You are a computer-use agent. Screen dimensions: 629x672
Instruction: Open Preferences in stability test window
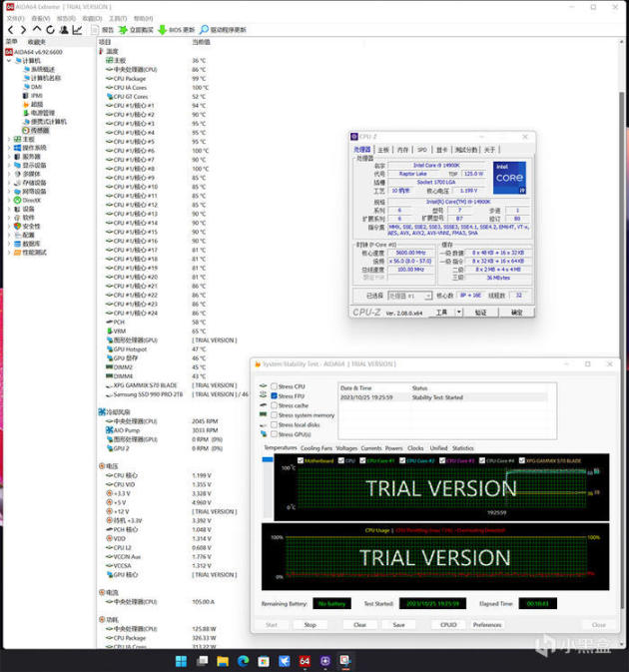(487, 625)
